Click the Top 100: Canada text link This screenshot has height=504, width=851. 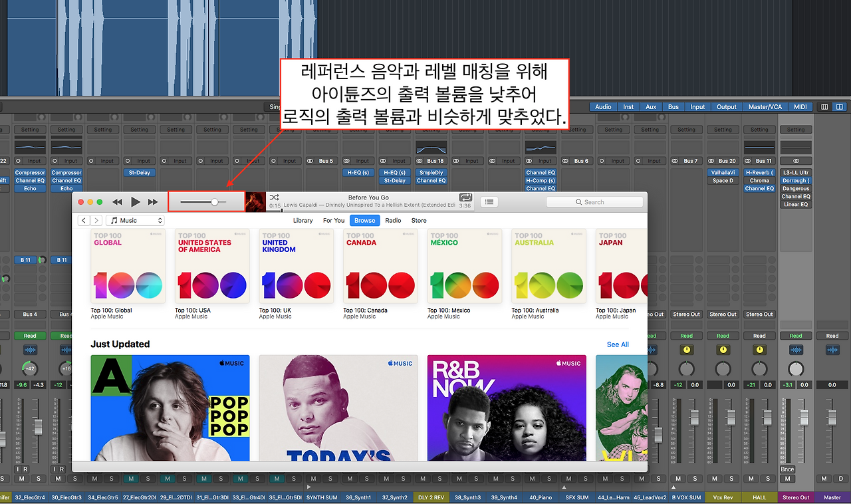click(365, 311)
